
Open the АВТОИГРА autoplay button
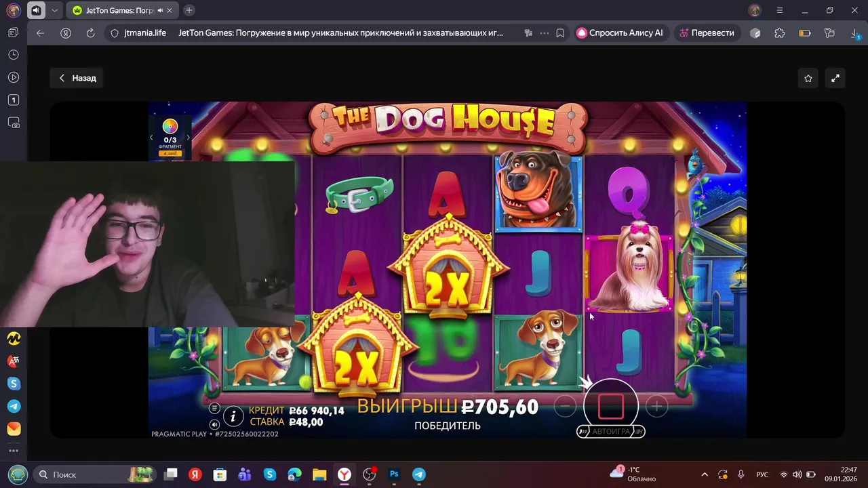(611, 431)
